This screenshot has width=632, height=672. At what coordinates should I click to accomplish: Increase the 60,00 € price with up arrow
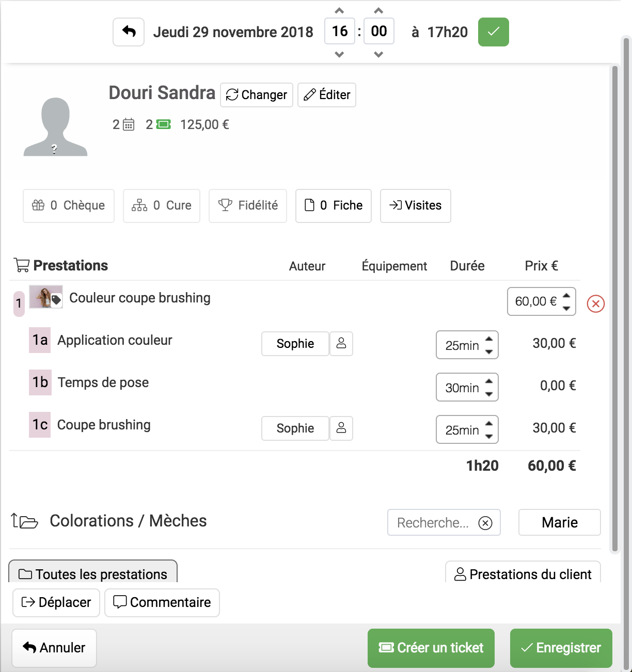click(x=566, y=295)
